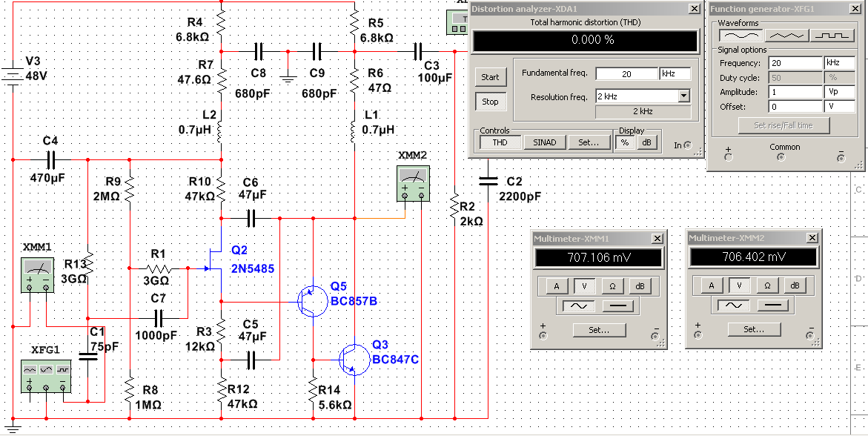Set Distortion analyzer display to dB
Image resolution: width=868 pixels, height=436 pixels.
click(x=645, y=142)
